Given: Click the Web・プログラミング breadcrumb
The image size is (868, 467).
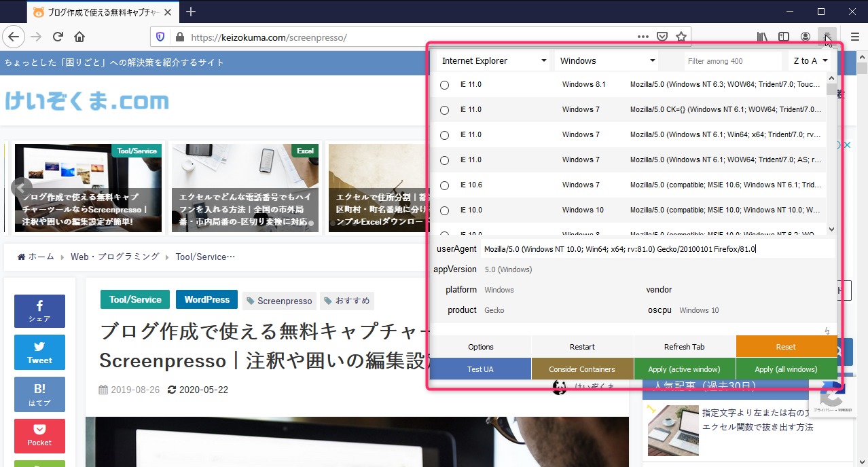Looking at the screenshot, I should [114, 257].
